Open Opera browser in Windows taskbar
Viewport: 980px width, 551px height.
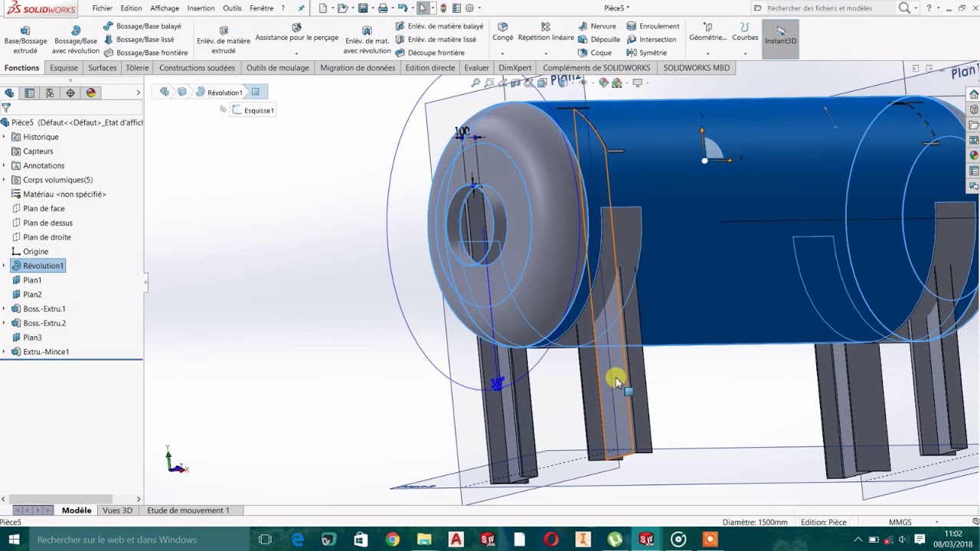[x=551, y=540]
